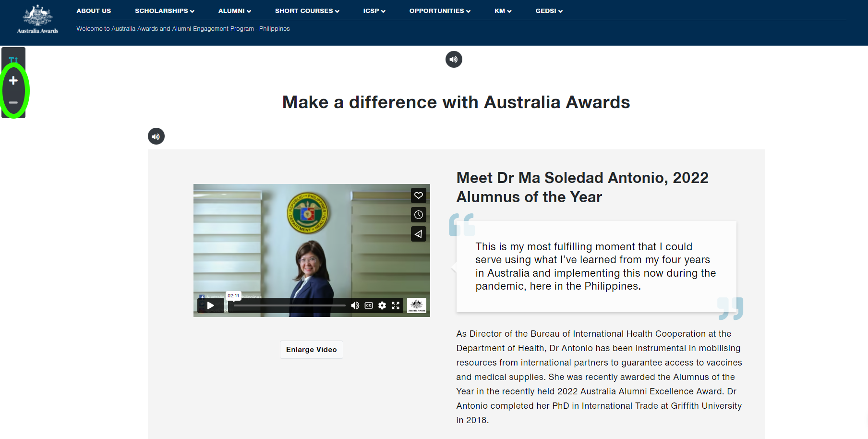Like the video with heart icon
The height and width of the screenshot is (439, 868).
(419, 195)
